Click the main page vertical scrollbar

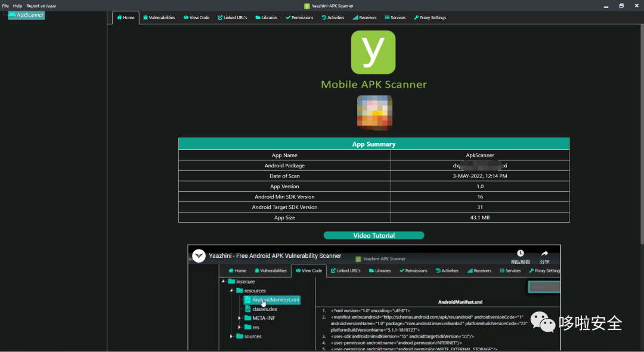tap(642, 133)
